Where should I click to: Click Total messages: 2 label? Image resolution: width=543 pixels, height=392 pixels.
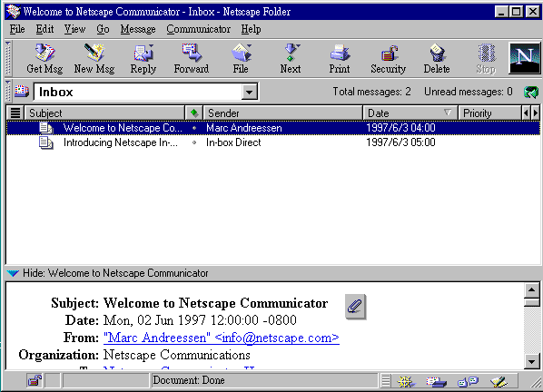pyautogui.click(x=372, y=92)
